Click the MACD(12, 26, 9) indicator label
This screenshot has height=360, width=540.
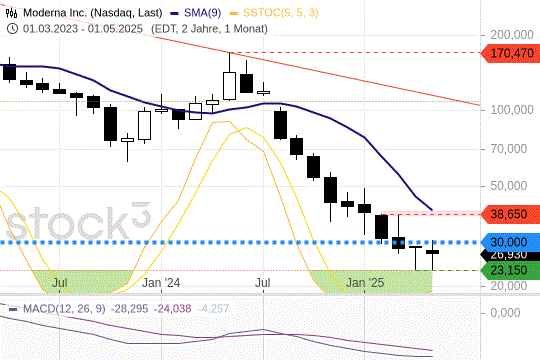coord(64,309)
